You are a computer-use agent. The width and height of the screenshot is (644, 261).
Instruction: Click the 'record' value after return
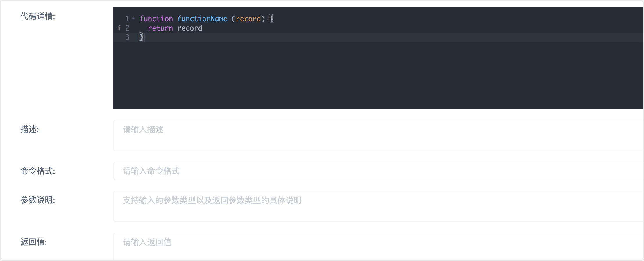[189, 28]
